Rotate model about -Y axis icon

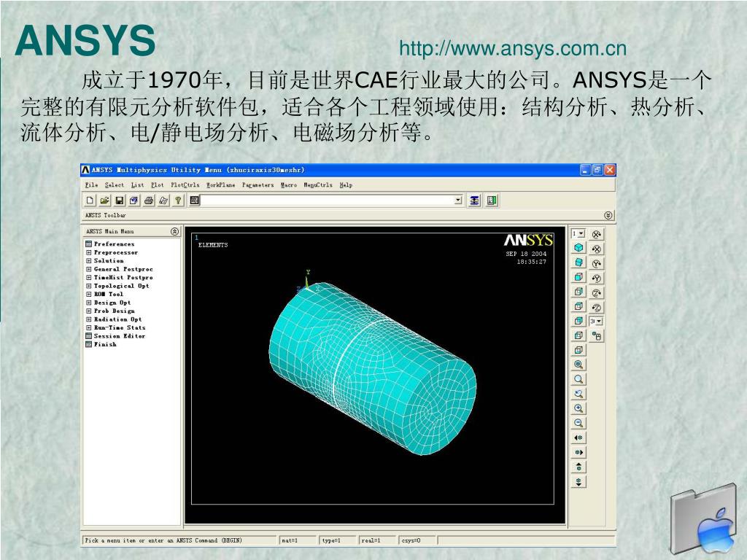597,278
